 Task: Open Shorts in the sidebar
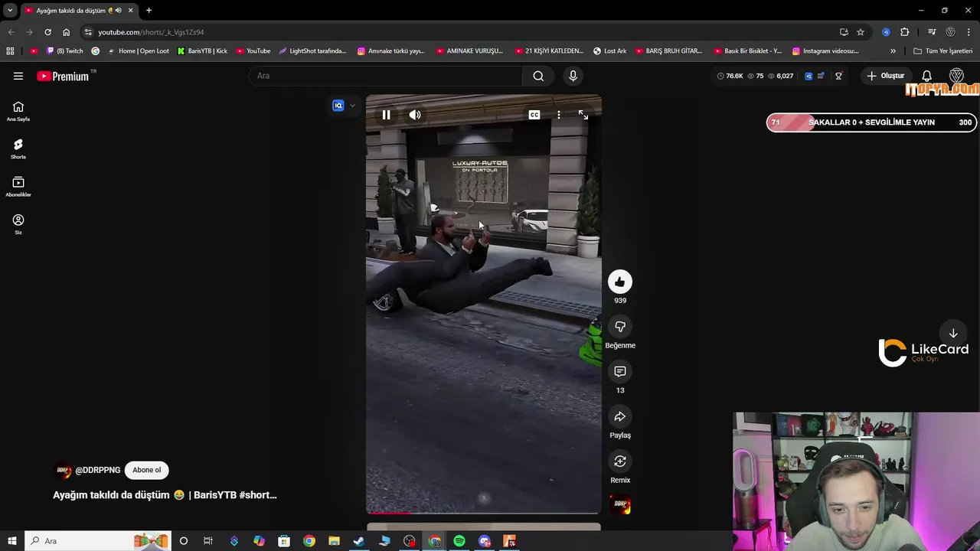[x=18, y=148]
